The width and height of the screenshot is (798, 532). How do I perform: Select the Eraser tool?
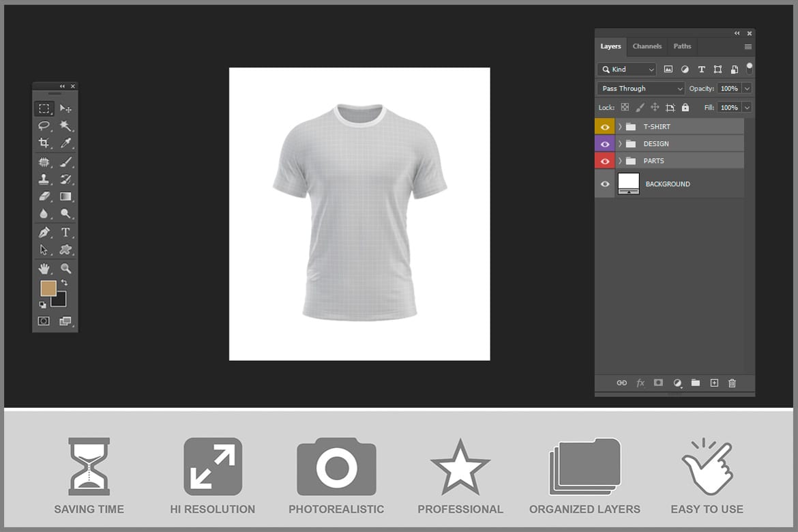tap(44, 196)
